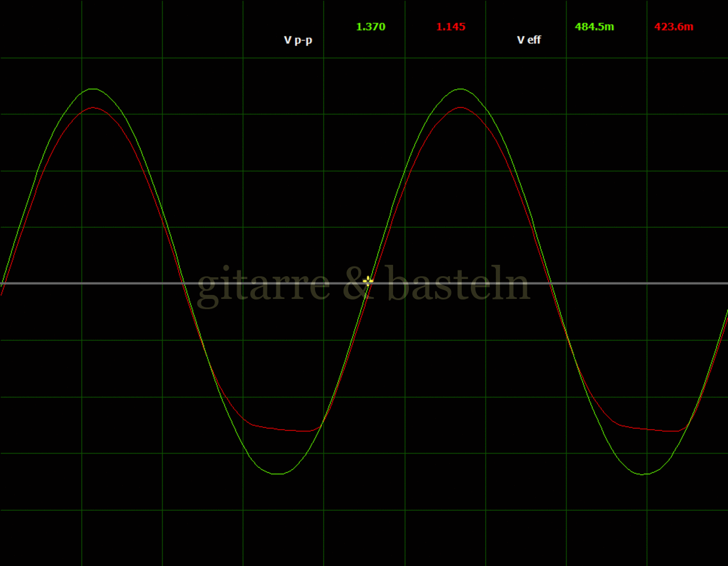Pick the red 423.6m effective voltage reading
Screen dimensions: 728x566
(x=673, y=27)
